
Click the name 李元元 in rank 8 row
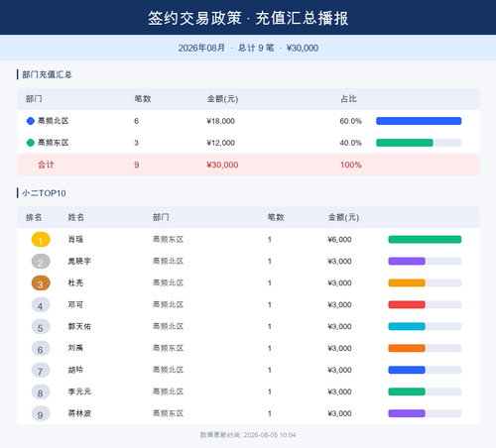coord(79,392)
